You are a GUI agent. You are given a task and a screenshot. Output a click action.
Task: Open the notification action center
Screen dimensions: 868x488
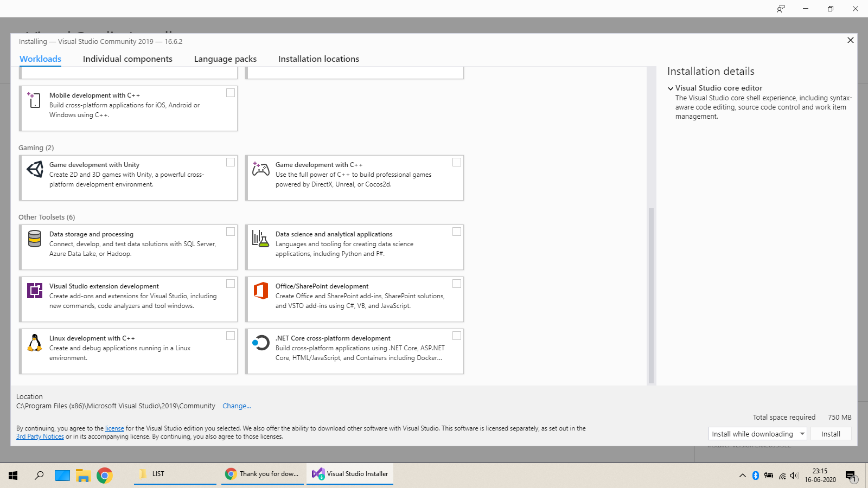pos(851,476)
